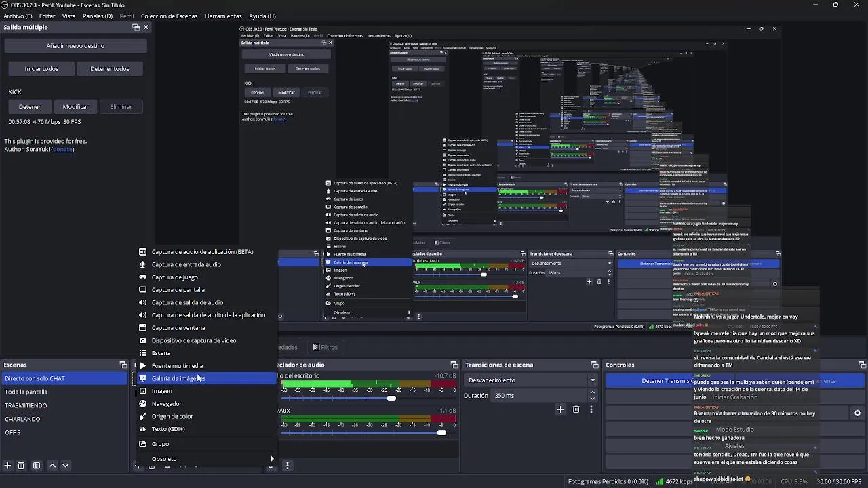Open transition three-dot properties menu
This screenshot has width=868, height=488.
pos(591,409)
